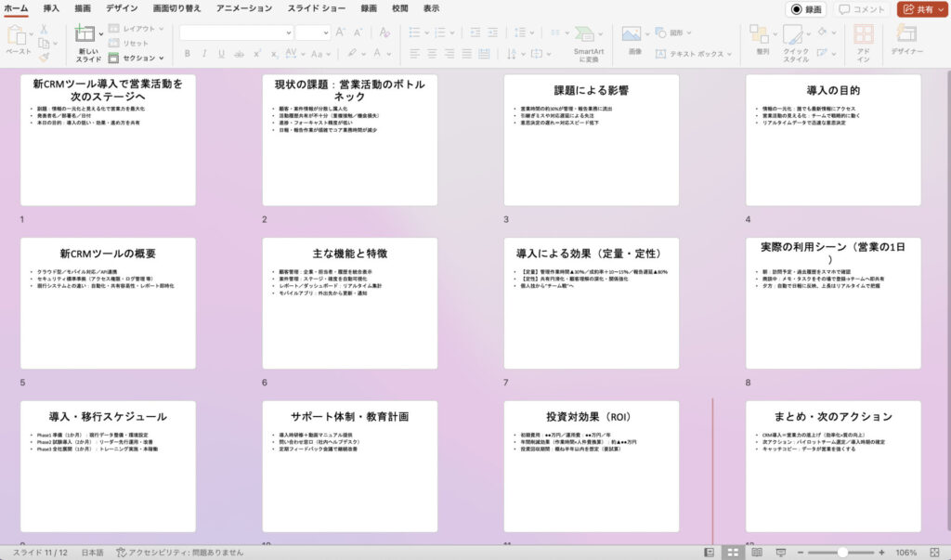Open the Add-ins (アドイン) icon
The height and width of the screenshot is (560, 951).
pos(863,37)
